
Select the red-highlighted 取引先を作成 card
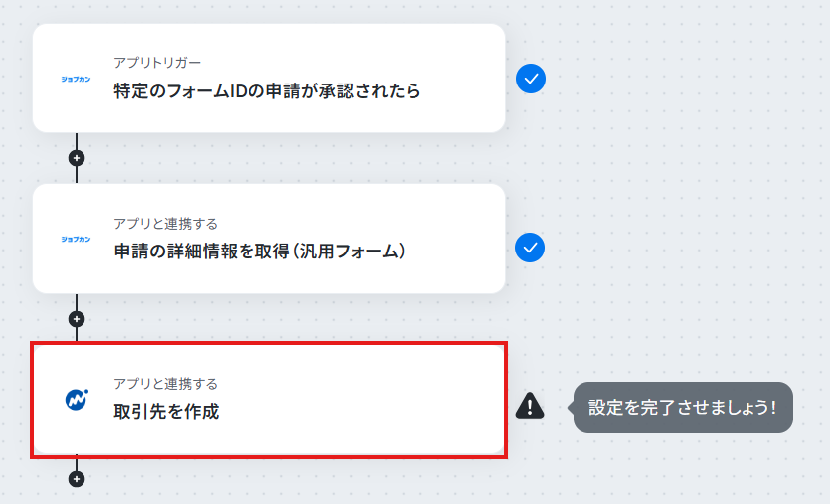269,401
